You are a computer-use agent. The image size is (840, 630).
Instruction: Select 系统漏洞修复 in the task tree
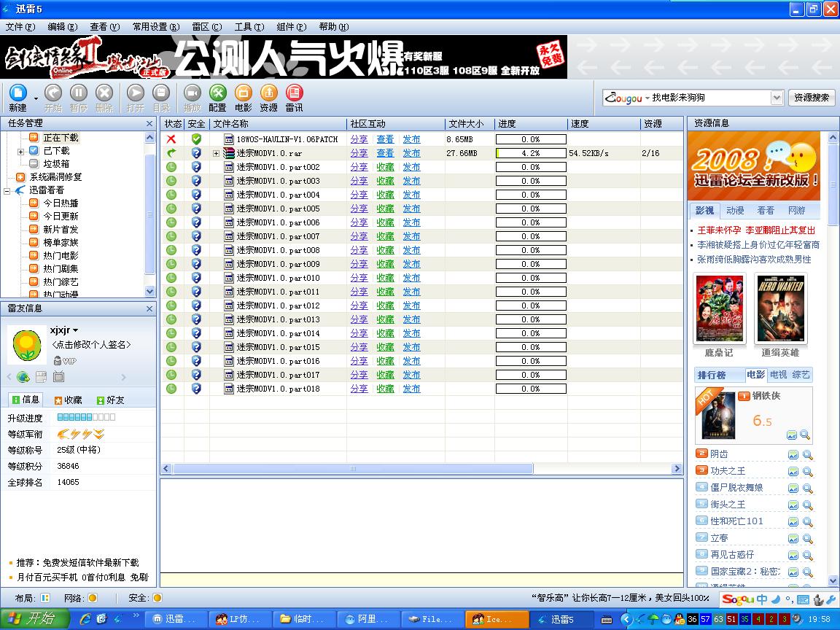tap(55, 177)
